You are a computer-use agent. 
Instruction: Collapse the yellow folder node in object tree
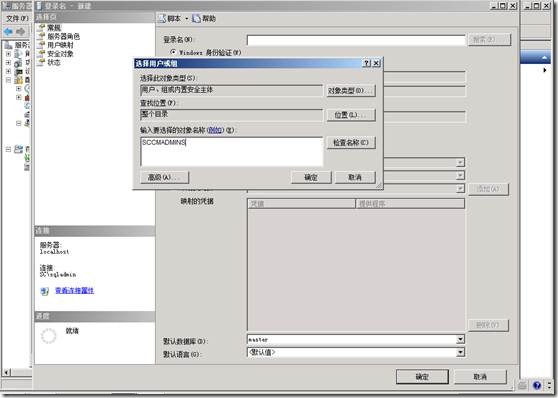pyautogui.click(x=8, y=80)
